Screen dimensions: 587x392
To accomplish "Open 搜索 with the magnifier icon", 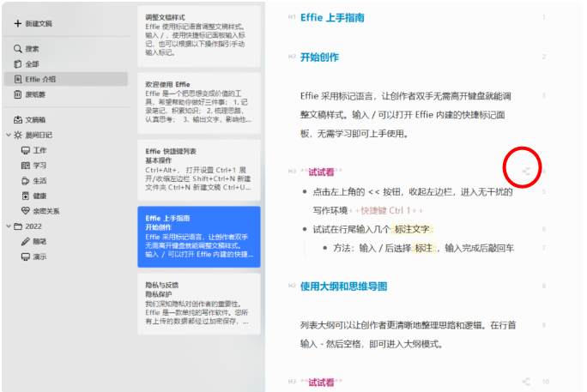I will pyautogui.click(x=18, y=49).
